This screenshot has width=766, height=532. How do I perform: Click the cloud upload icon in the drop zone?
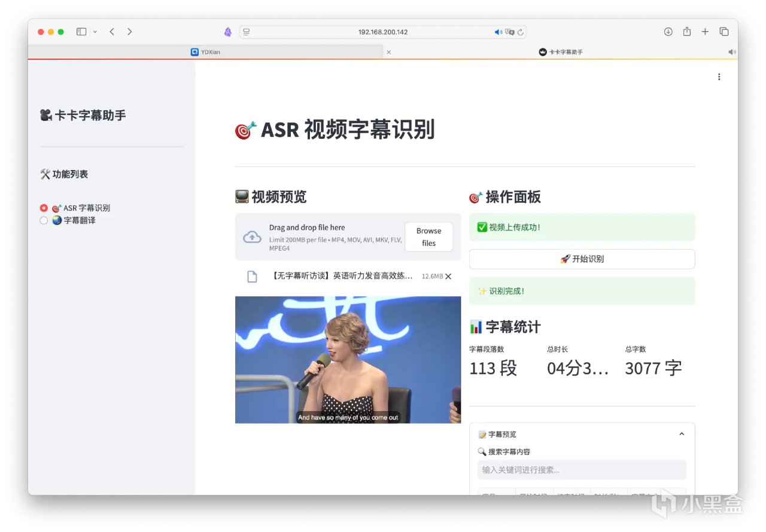(252, 237)
